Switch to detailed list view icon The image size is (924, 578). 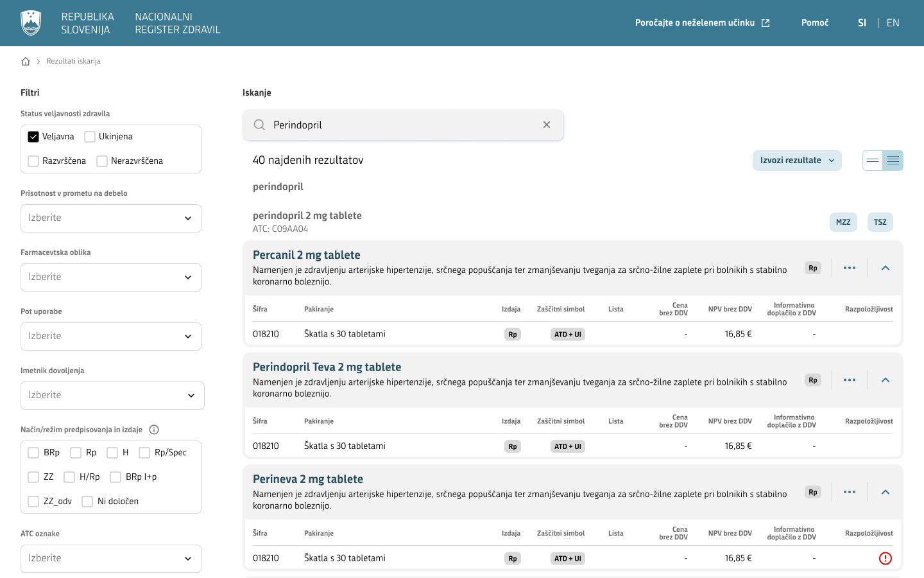pyautogui.click(x=893, y=161)
